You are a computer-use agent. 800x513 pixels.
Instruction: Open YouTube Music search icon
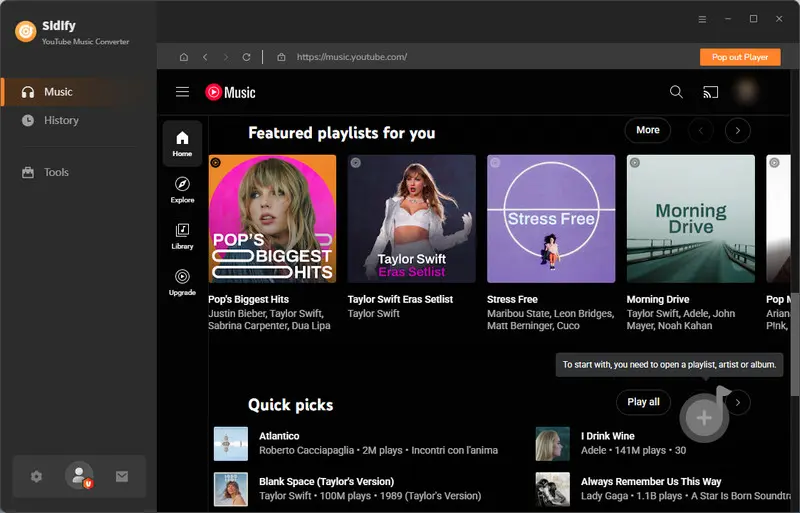676,92
